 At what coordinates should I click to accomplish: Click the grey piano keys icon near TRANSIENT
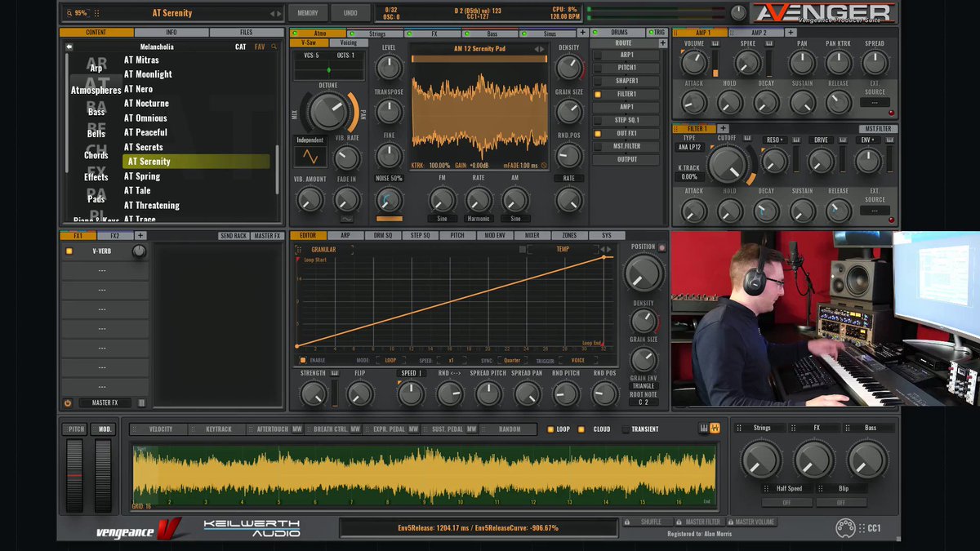click(x=703, y=429)
